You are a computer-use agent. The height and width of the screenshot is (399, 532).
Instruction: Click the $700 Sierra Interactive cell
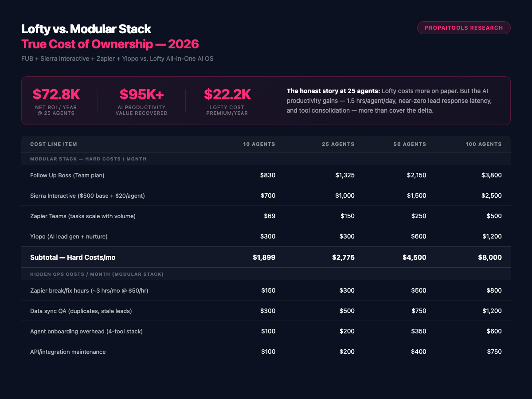[x=268, y=196]
